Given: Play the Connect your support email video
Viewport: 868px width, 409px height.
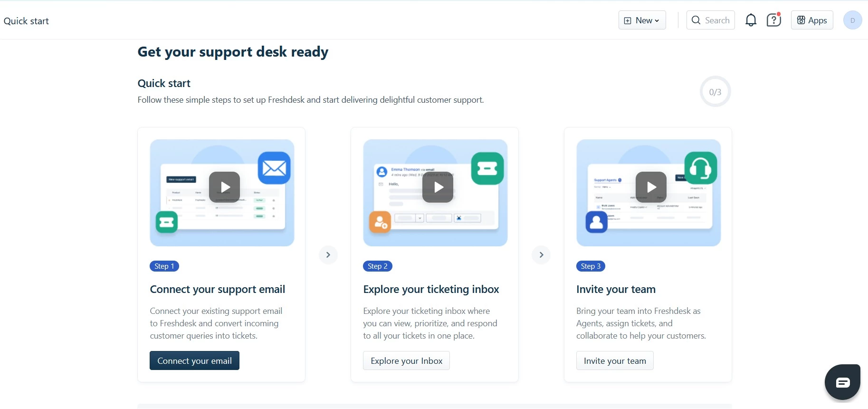Looking at the screenshot, I should 224,187.
